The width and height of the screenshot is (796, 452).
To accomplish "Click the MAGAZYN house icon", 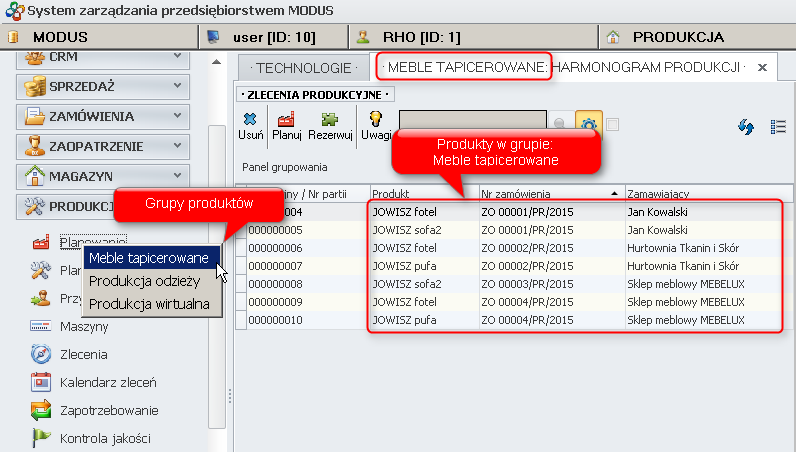I will click(35, 176).
